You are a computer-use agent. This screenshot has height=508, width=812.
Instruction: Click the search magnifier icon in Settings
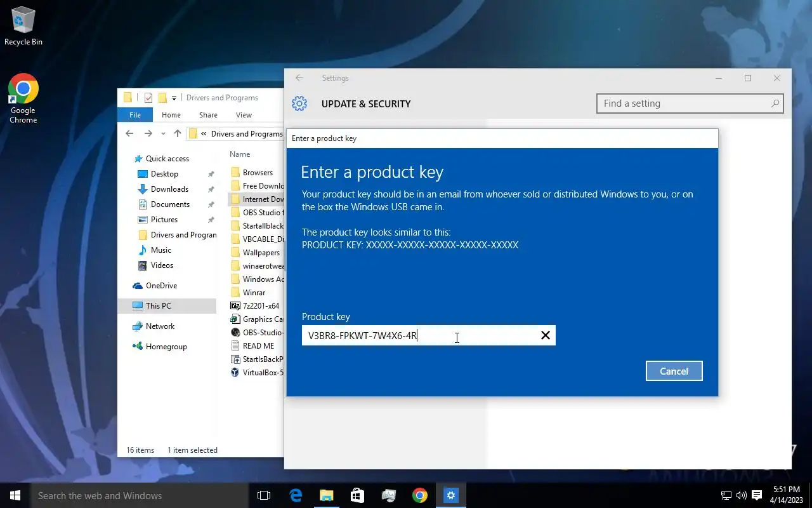point(775,104)
